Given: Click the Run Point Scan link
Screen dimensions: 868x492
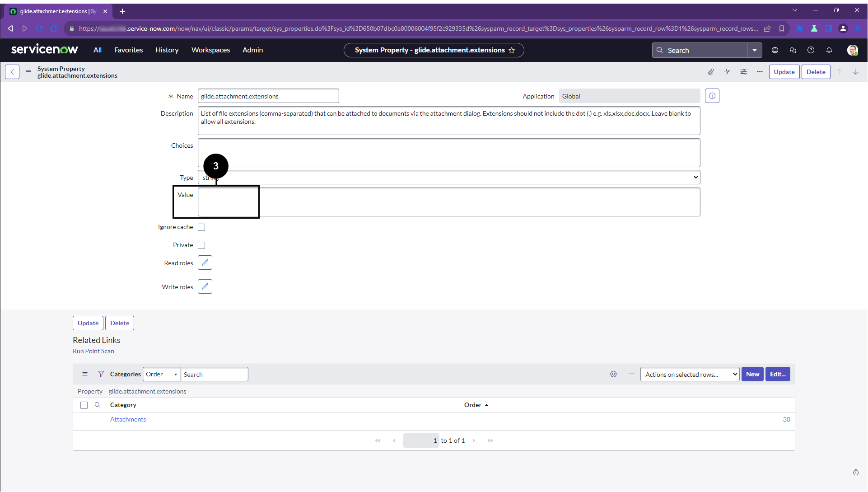Looking at the screenshot, I should point(93,351).
